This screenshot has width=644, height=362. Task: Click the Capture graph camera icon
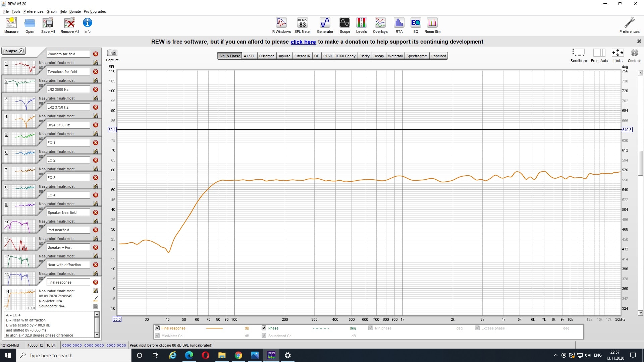pyautogui.click(x=112, y=53)
